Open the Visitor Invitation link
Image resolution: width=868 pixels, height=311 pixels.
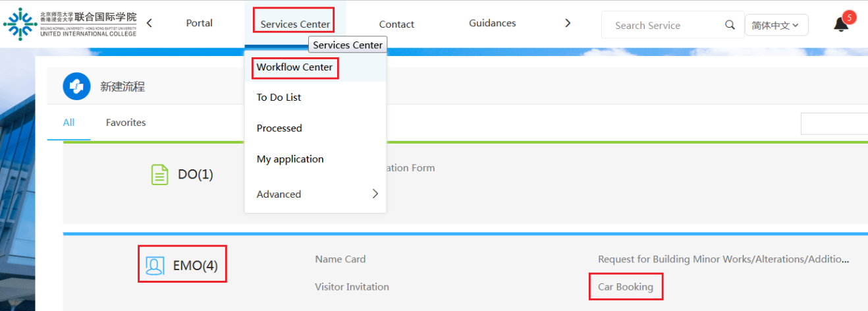(352, 287)
